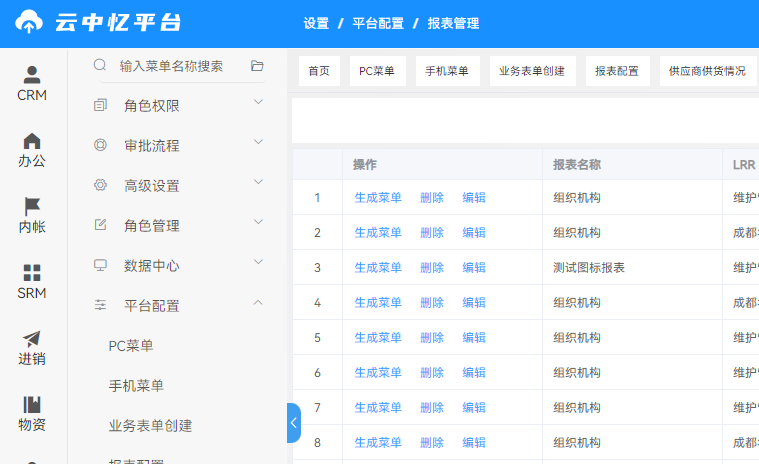Click the LRR column header

pos(741,165)
